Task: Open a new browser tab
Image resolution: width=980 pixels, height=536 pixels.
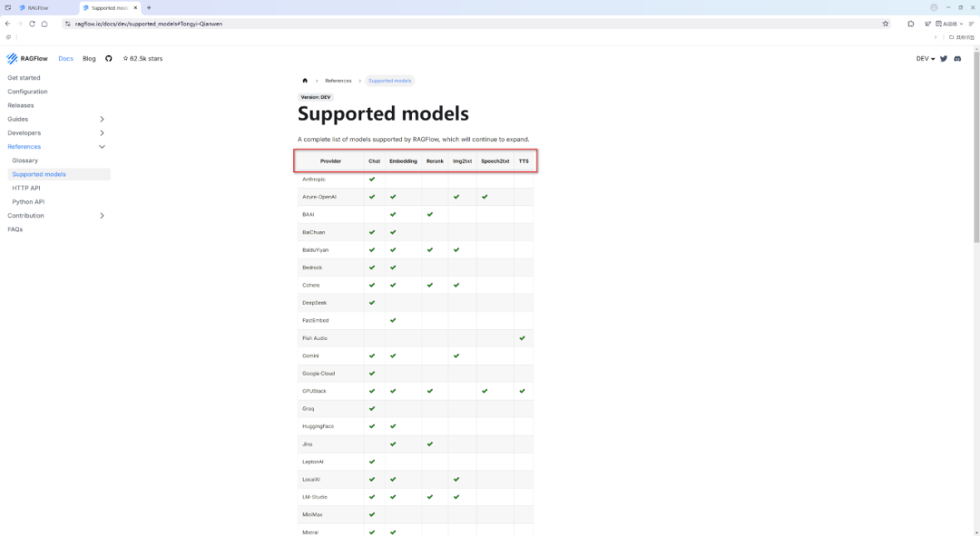Action: [x=149, y=7]
